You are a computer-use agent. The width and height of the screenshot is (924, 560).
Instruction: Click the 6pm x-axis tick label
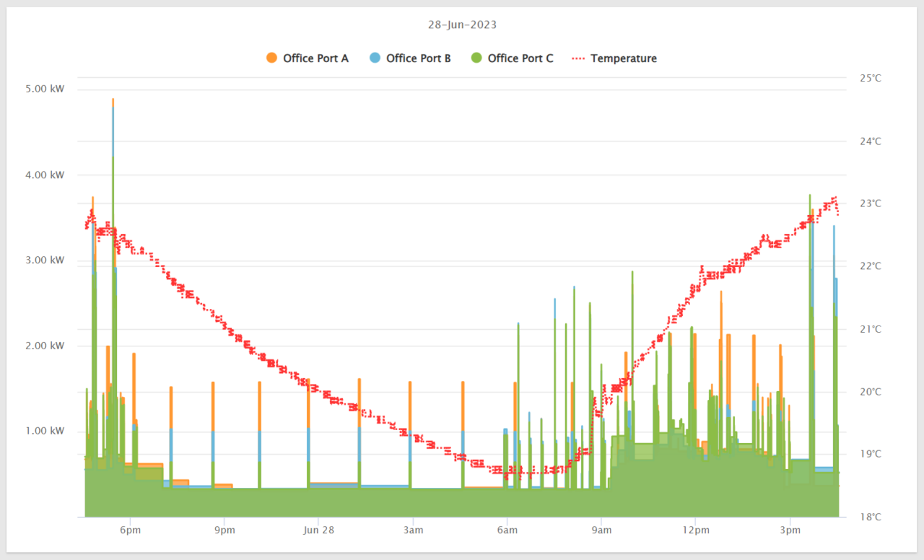pos(130,530)
